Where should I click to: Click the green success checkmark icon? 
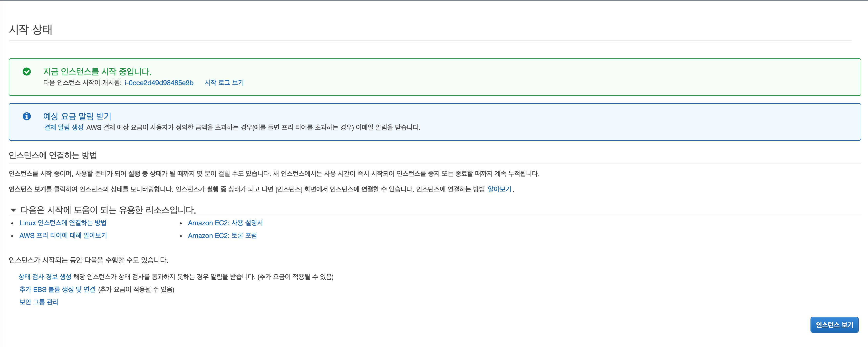point(27,72)
